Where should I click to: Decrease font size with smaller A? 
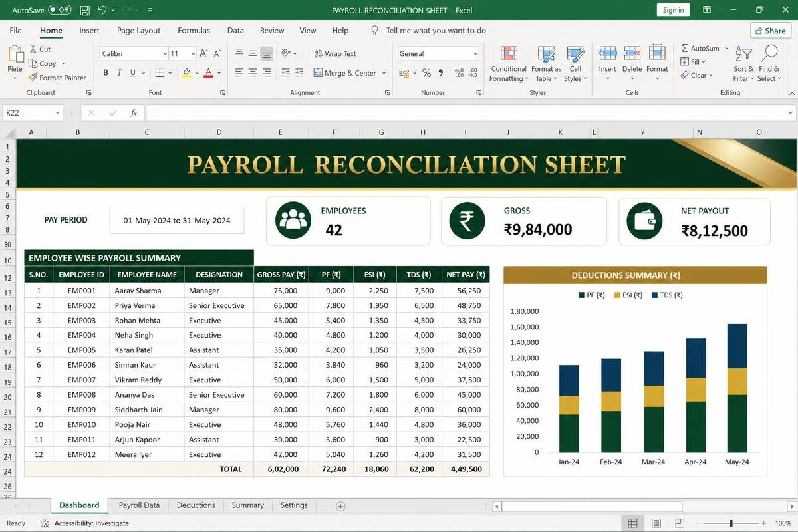[x=218, y=53]
